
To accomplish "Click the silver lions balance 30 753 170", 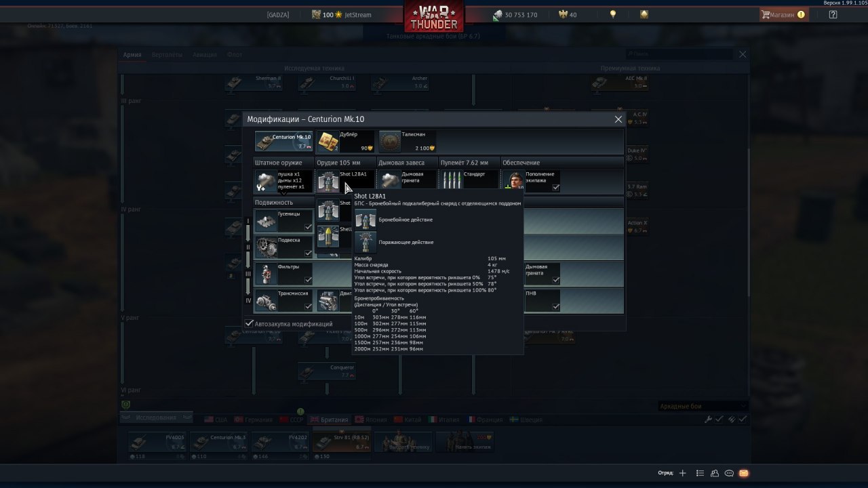I will coord(515,15).
